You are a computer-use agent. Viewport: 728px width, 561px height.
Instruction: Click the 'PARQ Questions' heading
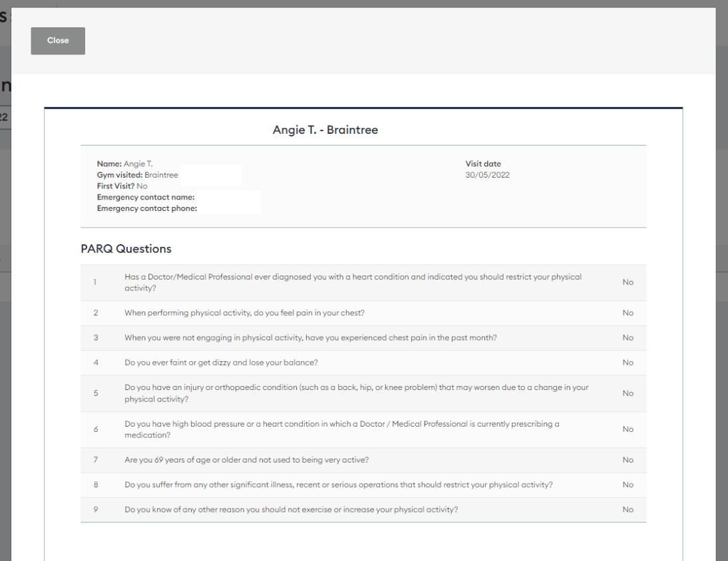(x=126, y=249)
